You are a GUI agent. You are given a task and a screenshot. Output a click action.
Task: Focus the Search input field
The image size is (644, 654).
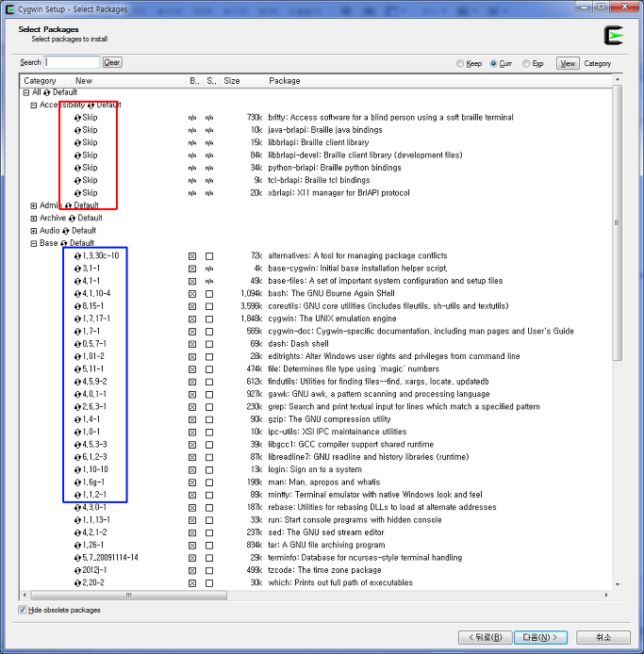pos(72,62)
